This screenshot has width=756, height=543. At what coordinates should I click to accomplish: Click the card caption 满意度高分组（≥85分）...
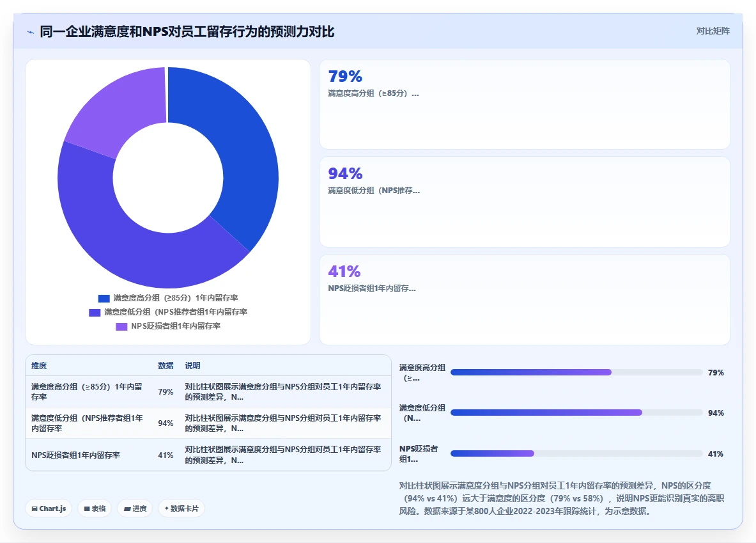[373, 93]
